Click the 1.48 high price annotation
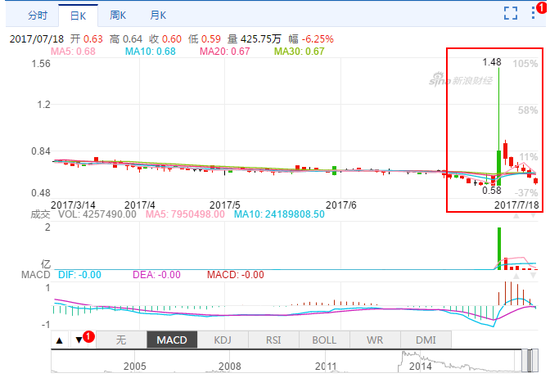The image size is (550, 378). [492, 62]
